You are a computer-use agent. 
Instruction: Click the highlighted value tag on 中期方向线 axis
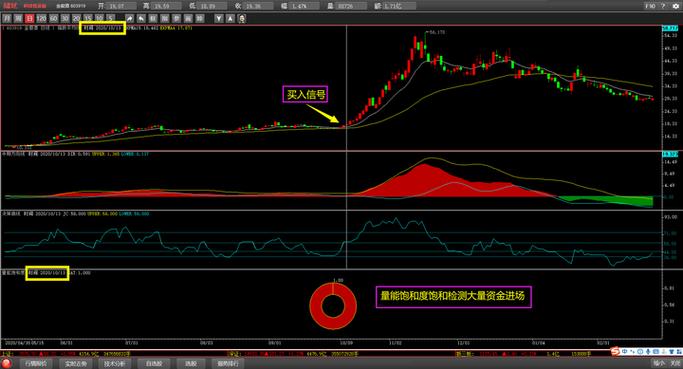click(669, 154)
